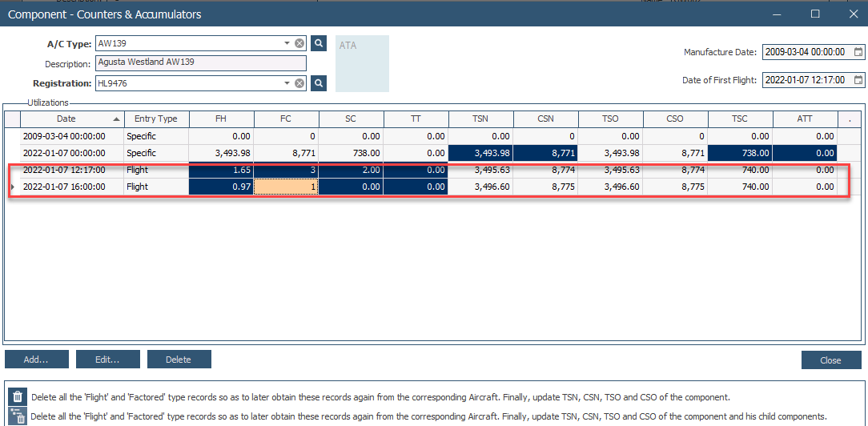Screen dimensions: 868x426
Task: Click the search icon beside Registration
Action: click(x=318, y=82)
